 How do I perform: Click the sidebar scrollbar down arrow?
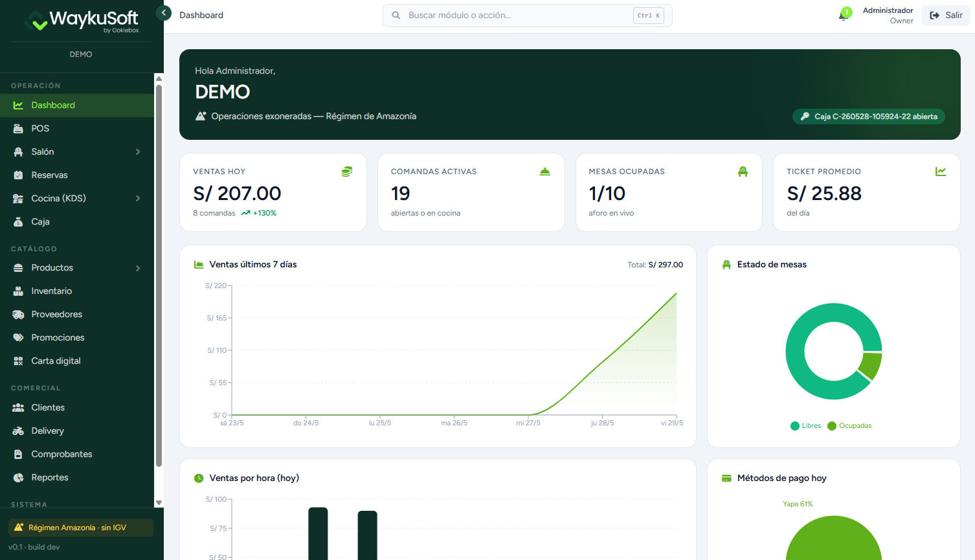[x=159, y=502]
